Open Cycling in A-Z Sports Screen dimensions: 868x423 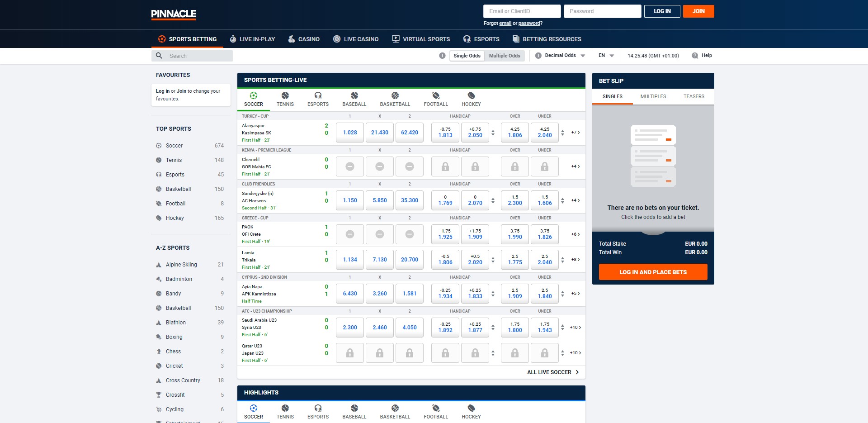pyautogui.click(x=190, y=409)
